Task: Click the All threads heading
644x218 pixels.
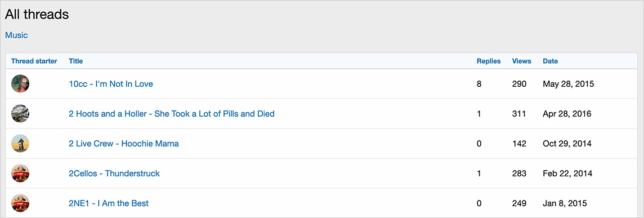Action: 37,15
